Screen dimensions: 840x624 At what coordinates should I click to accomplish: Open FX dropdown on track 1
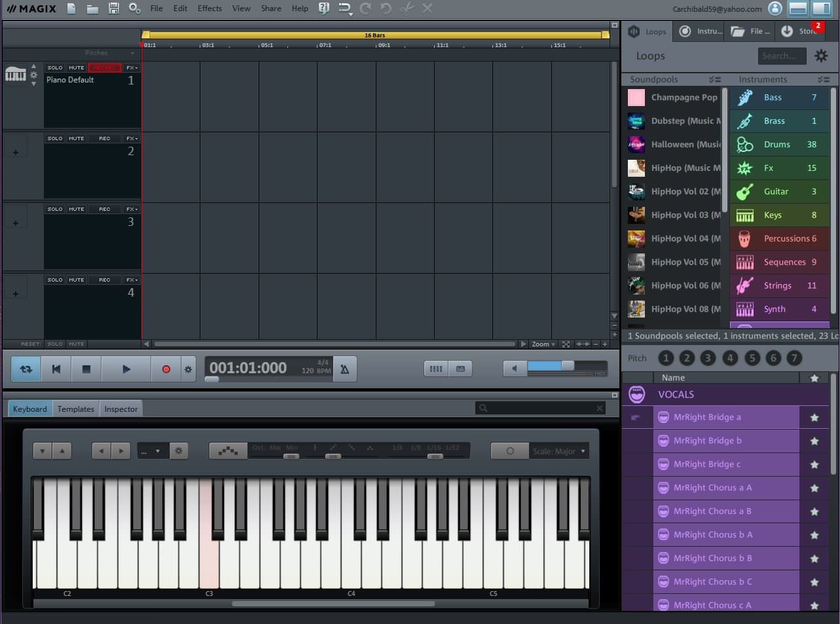[x=132, y=67]
